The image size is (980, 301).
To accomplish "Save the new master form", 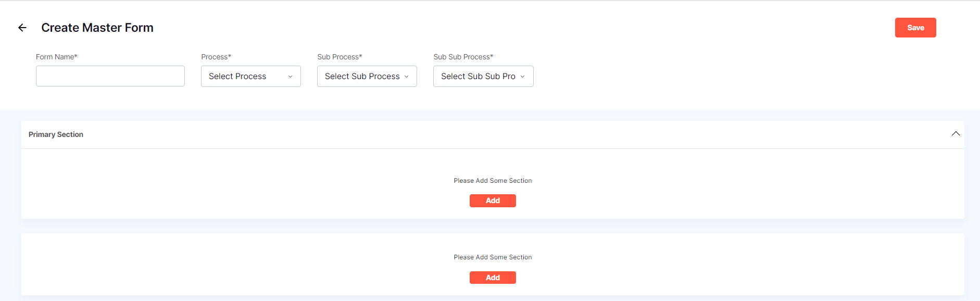I will click(x=915, y=27).
